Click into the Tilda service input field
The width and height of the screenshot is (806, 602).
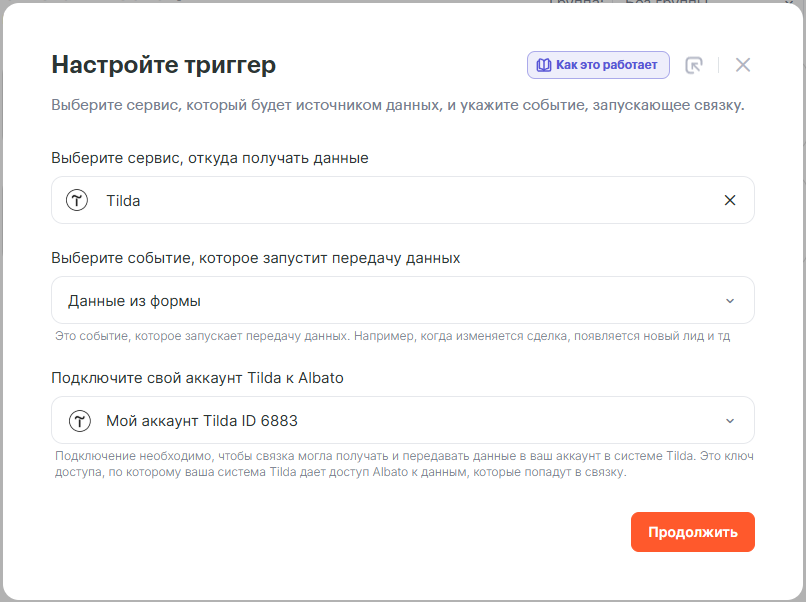(x=400, y=200)
